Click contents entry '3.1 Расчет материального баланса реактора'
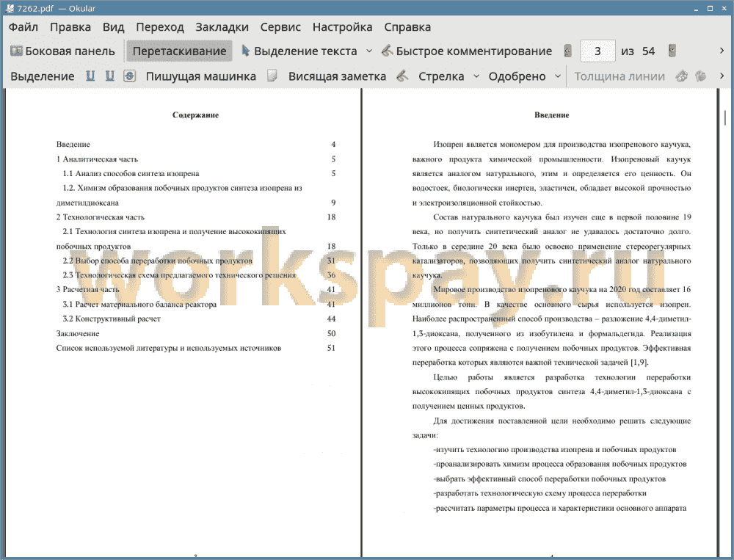The image size is (734, 560). click(x=140, y=305)
